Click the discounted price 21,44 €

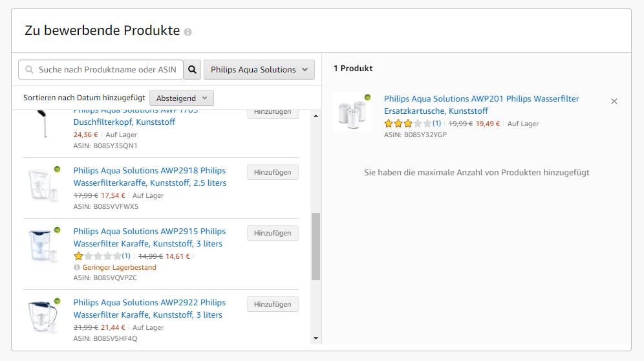pos(113,327)
